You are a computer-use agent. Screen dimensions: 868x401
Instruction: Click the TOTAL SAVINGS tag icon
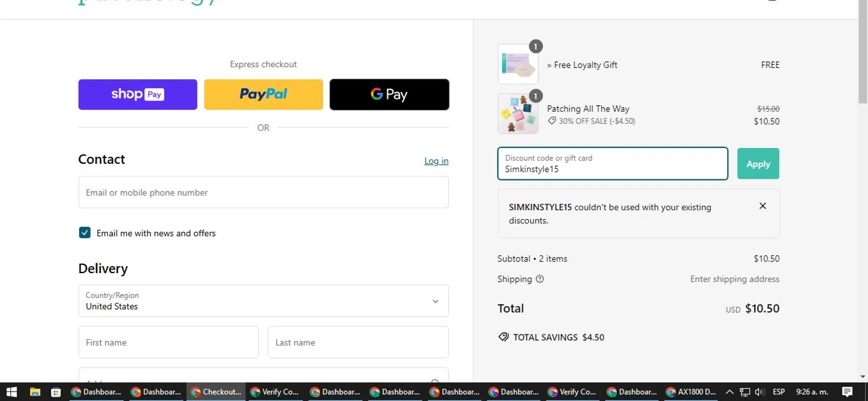pos(503,337)
